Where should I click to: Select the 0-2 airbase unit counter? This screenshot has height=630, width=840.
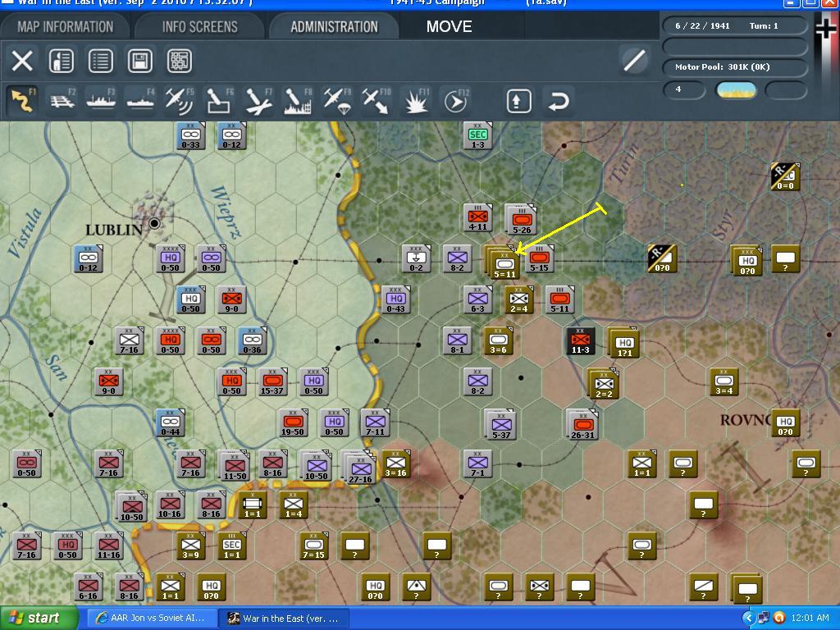click(x=416, y=259)
